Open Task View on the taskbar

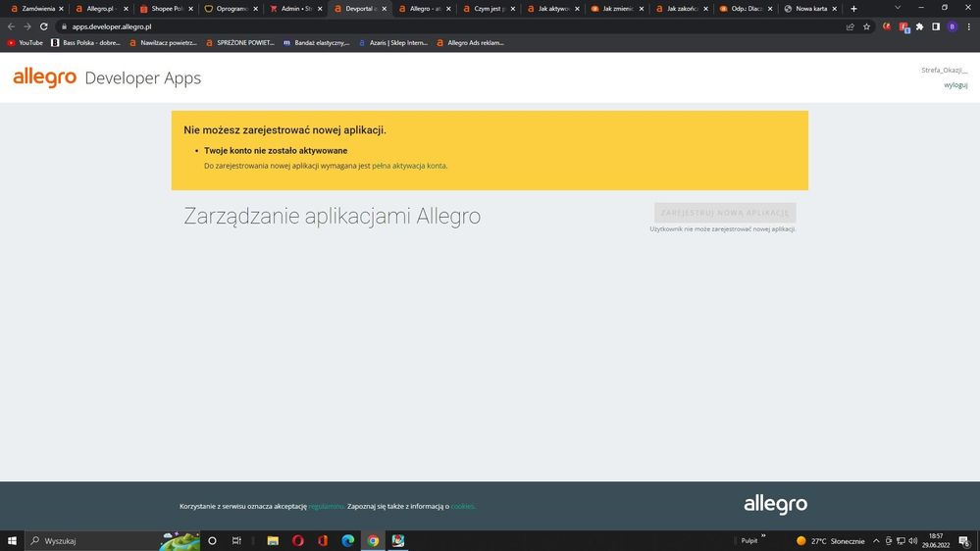(236, 540)
